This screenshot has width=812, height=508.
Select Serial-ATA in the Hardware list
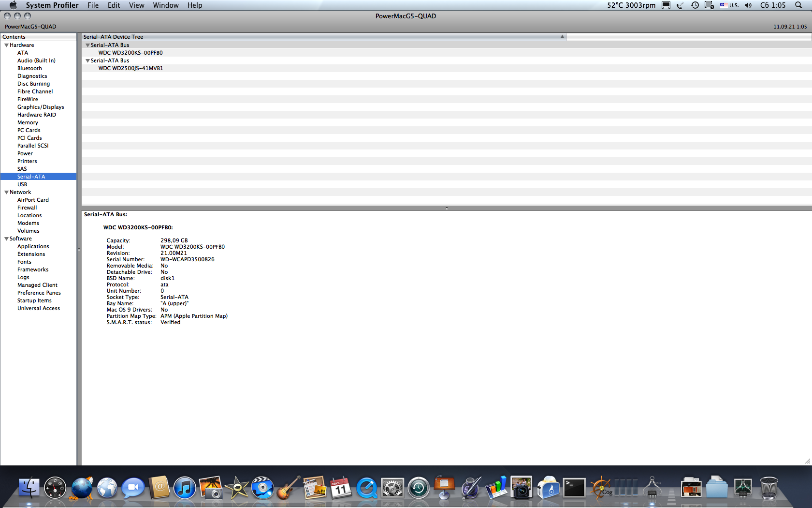pos(38,177)
